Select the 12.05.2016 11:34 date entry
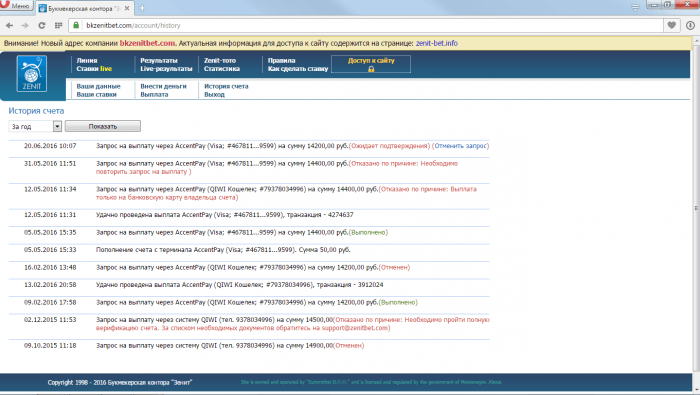700x395 pixels. pyautogui.click(x=50, y=189)
